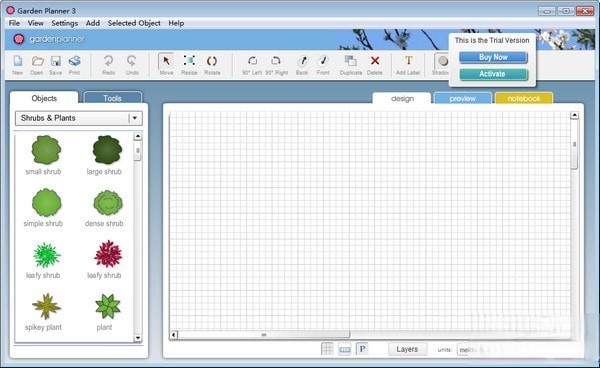Viewport: 600px width, 368px height.
Task: Click object list scroll down arrow
Action: (x=138, y=338)
